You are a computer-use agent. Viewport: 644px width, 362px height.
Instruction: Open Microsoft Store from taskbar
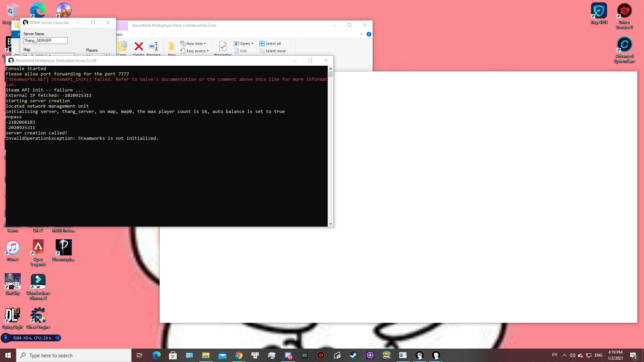173,355
